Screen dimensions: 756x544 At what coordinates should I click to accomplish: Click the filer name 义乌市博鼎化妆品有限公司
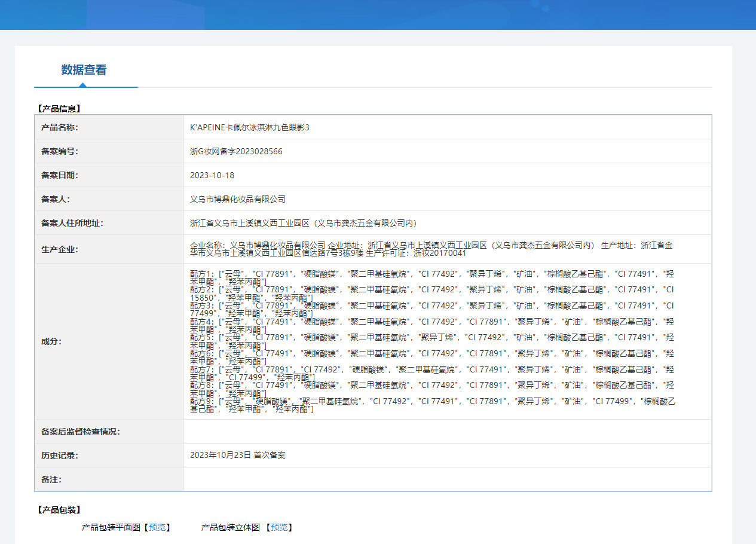(x=238, y=199)
